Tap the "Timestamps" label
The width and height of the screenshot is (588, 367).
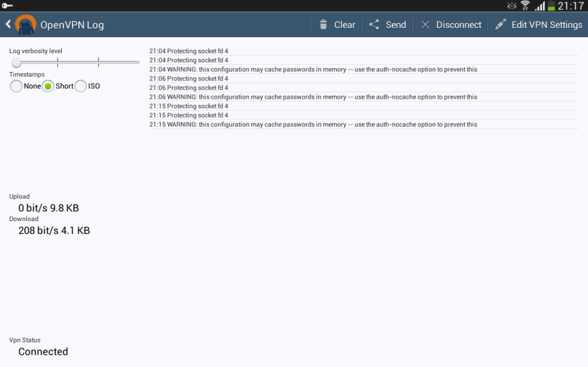[x=27, y=74]
